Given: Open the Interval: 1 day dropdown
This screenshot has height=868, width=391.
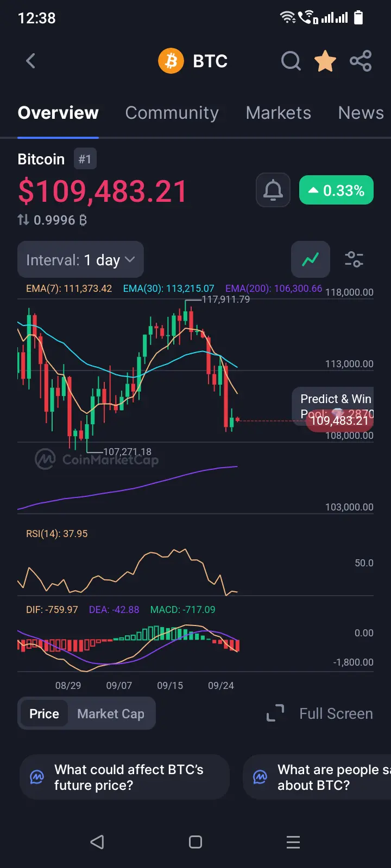Looking at the screenshot, I should click(80, 260).
